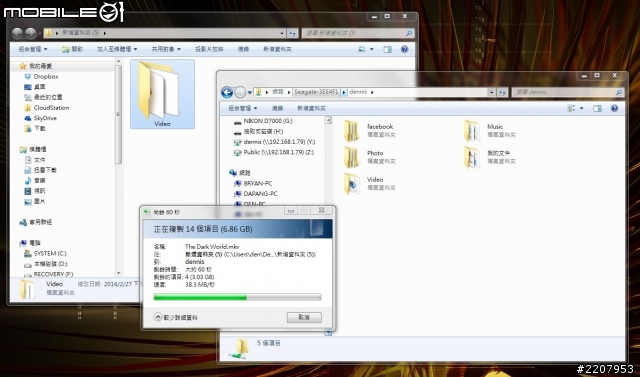
Task: Select removable disk (H:) in front window
Action: tap(263, 131)
